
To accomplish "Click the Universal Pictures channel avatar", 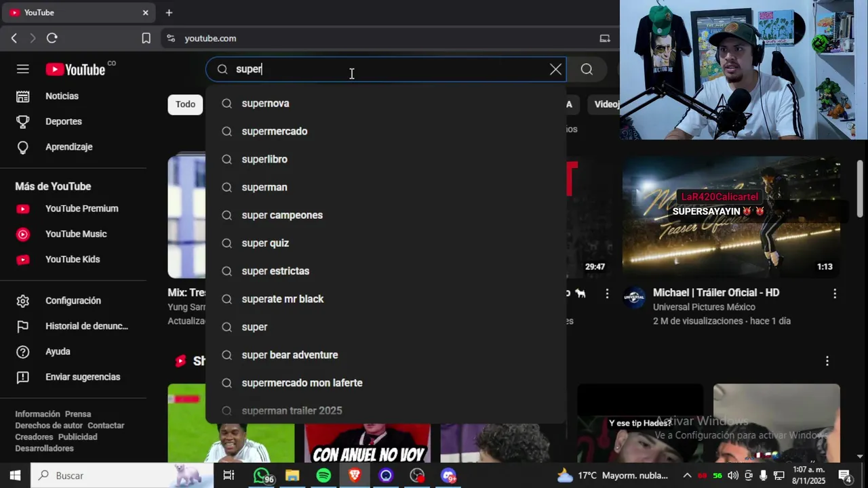I will (x=634, y=298).
